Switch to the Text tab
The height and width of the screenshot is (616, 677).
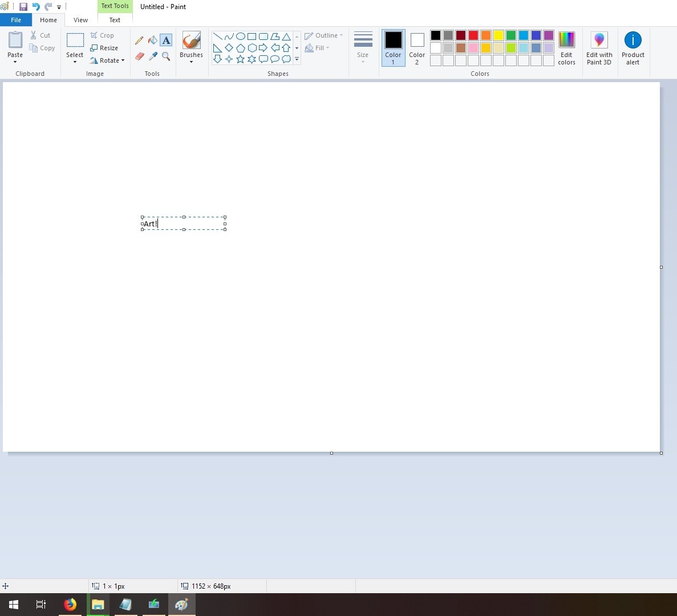pyautogui.click(x=115, y=20)
